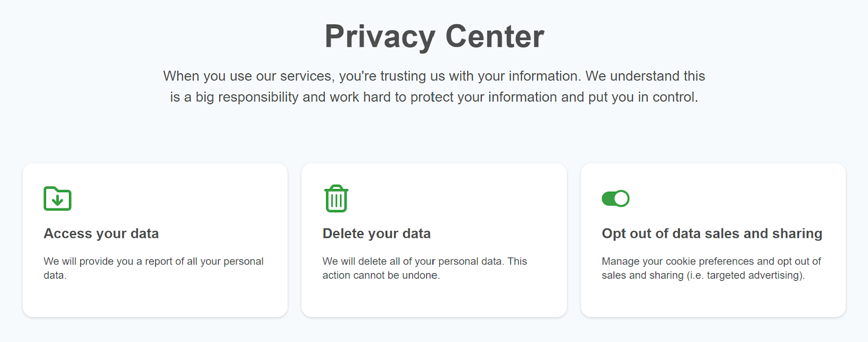Click the cannot be undone warning text

tap(424, 268)
